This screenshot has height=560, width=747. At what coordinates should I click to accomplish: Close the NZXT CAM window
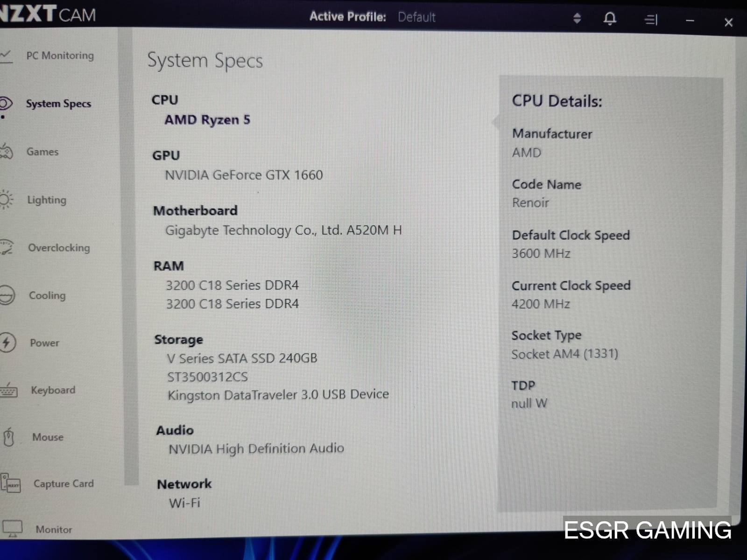point(728,22)
